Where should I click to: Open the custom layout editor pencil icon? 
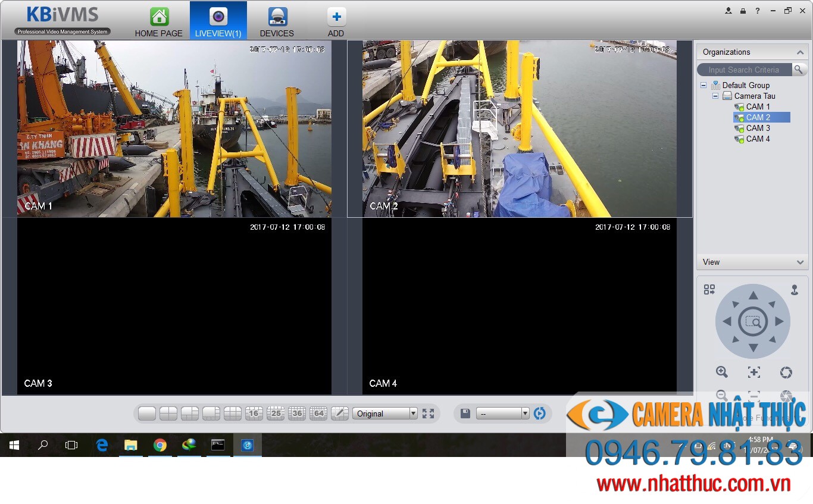(x=340, y=414)
